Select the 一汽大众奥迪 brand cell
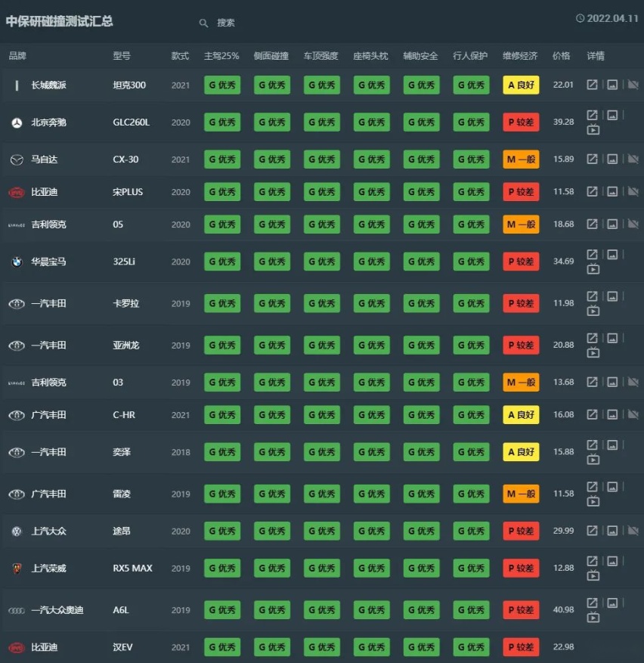 coord(57,610)
